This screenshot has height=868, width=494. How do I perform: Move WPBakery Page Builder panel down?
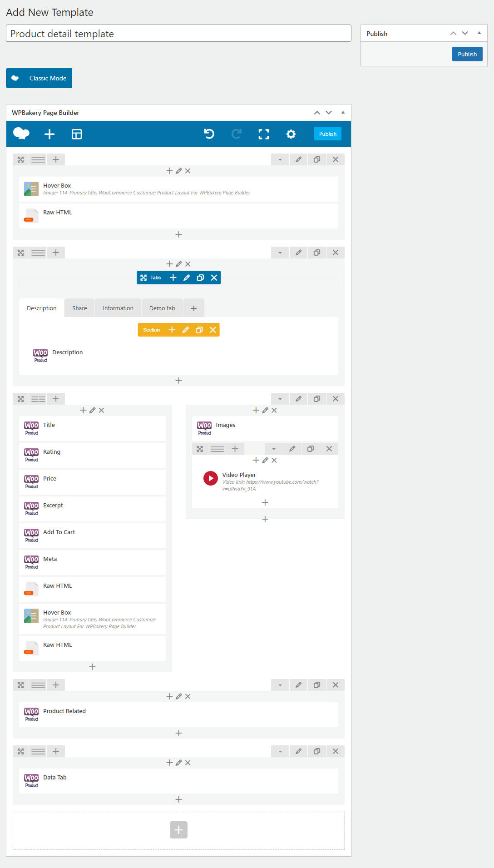[x=329, y=113]
